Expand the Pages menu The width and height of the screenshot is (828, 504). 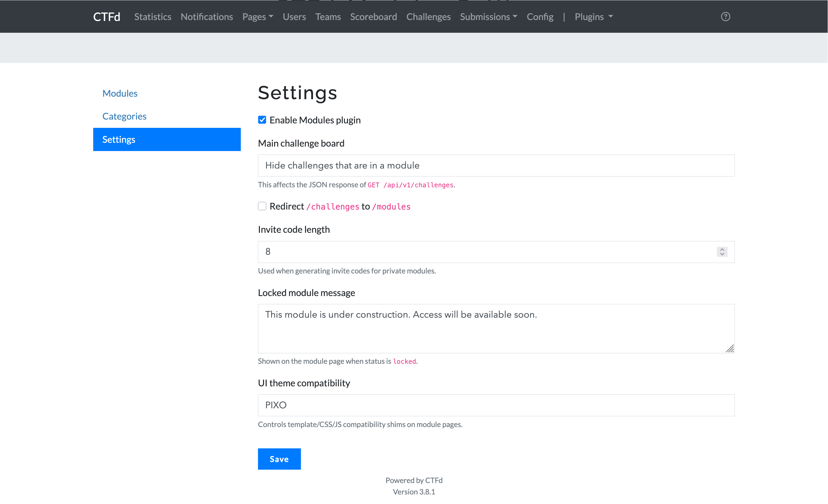point(257,17)
